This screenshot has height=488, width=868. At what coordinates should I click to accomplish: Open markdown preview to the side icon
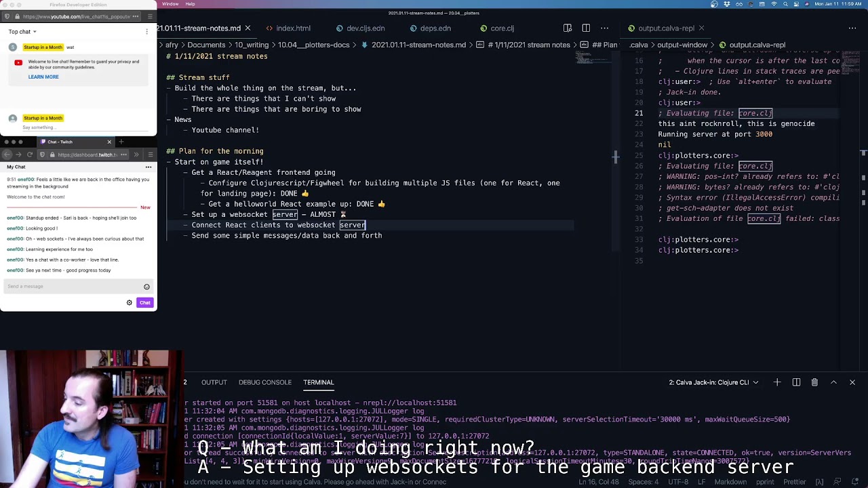pos(568,28)
